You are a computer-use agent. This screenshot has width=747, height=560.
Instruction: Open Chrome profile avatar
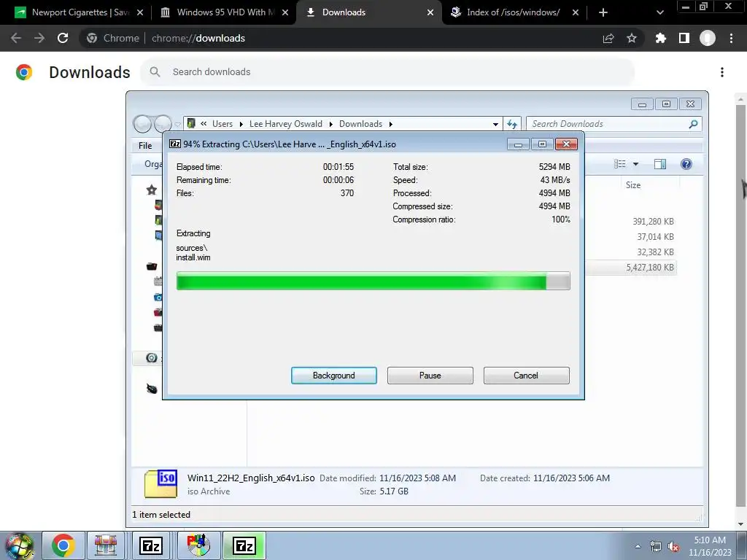[x=708, y=38]
